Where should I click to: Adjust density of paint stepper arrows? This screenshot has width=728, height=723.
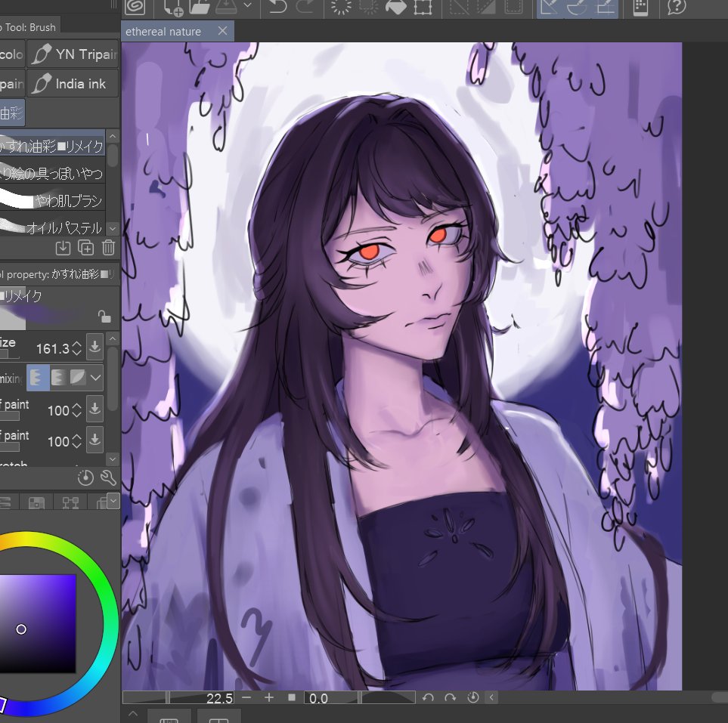77,441
